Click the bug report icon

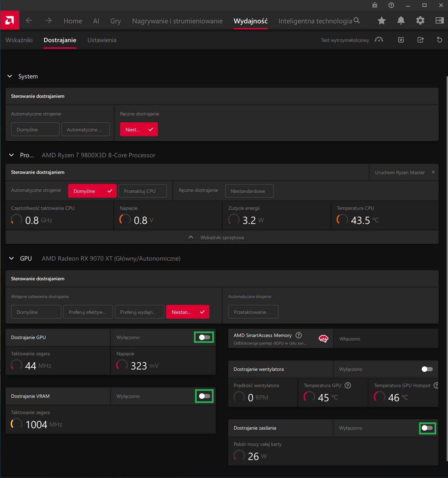point(375,5)
